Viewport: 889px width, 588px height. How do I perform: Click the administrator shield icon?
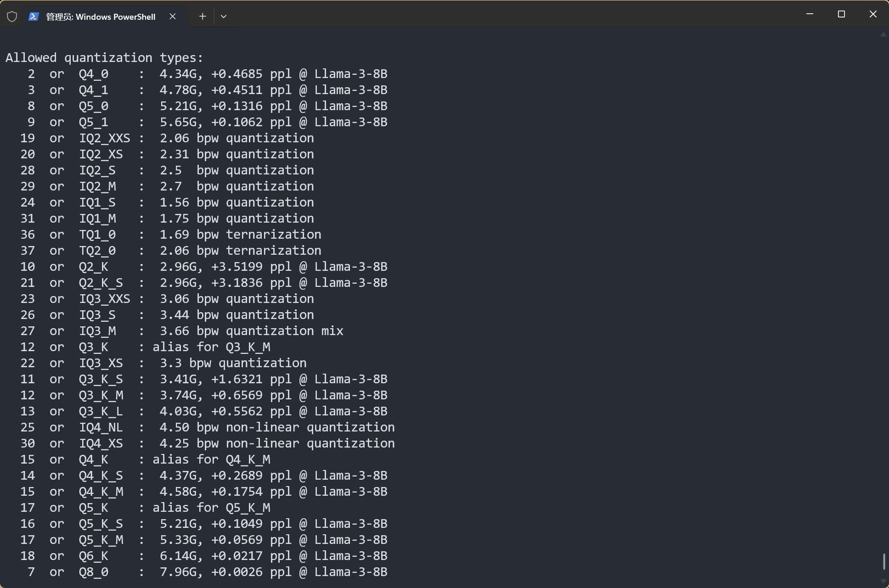pyautogui.click(x=12, y=17)
